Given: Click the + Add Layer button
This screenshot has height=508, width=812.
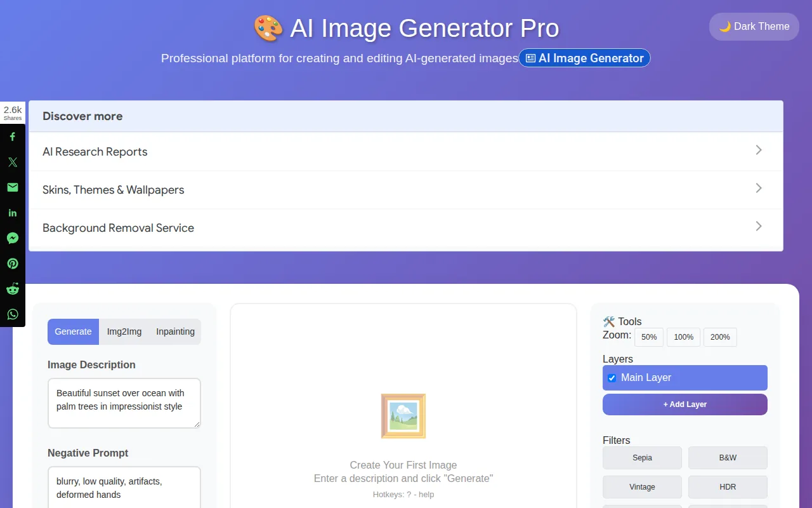Looking at the screenshot, I should [x=685, y=404].
